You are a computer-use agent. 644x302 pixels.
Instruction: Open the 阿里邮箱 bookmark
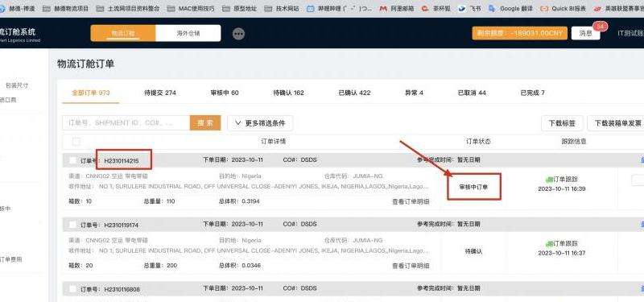397,8
